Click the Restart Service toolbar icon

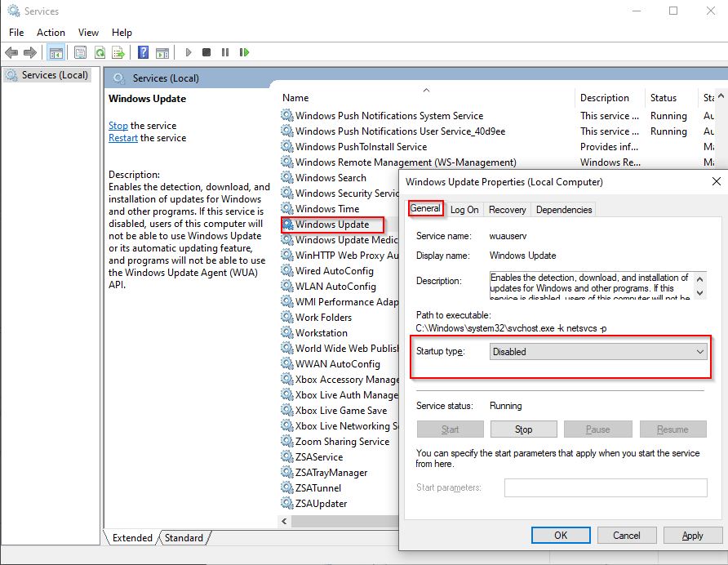pos(244,52)
